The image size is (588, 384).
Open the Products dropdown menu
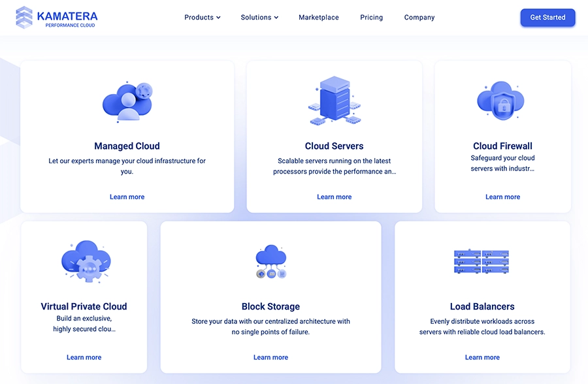[x=202, y=17]
